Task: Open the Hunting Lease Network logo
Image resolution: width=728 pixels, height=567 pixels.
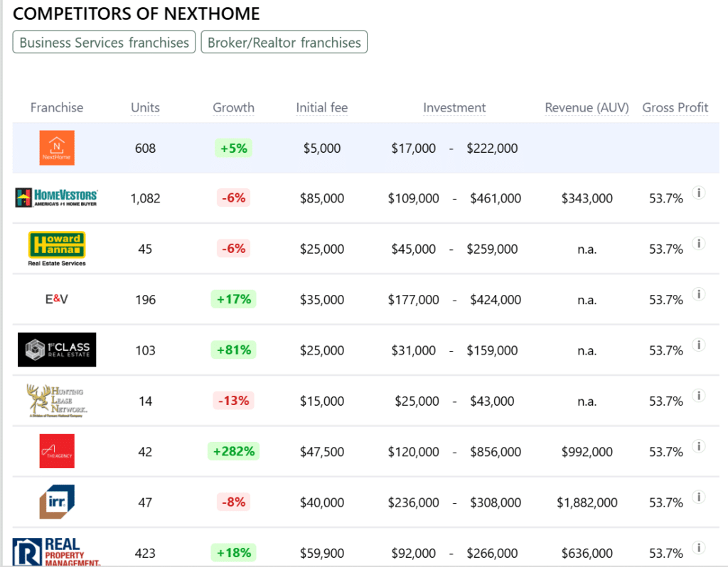Action: (57, 401)
